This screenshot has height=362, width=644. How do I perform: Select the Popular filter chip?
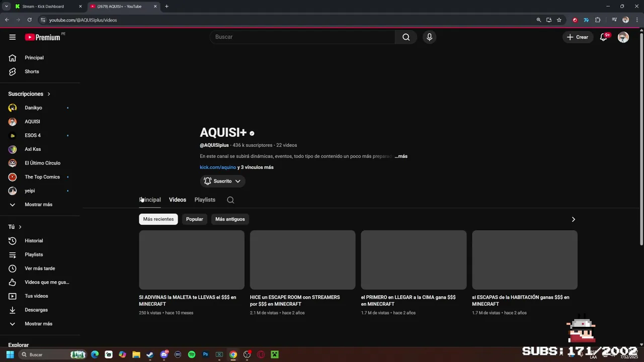195,219
